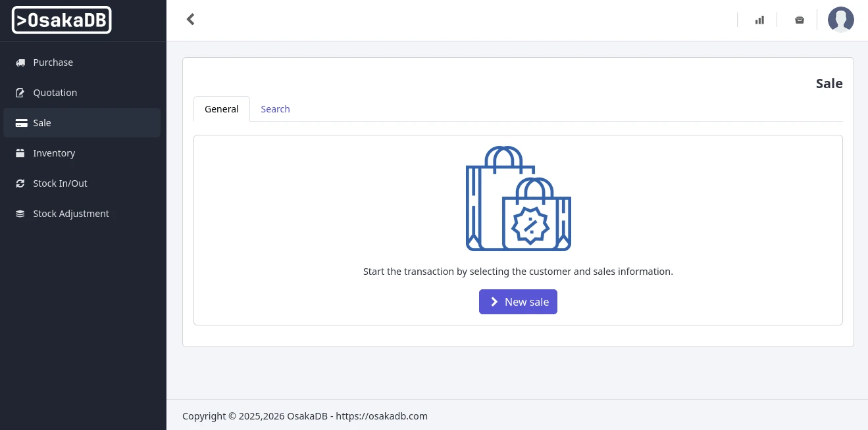
Task: Click the Sale icon in the sidebar
Action: point(20,122)
